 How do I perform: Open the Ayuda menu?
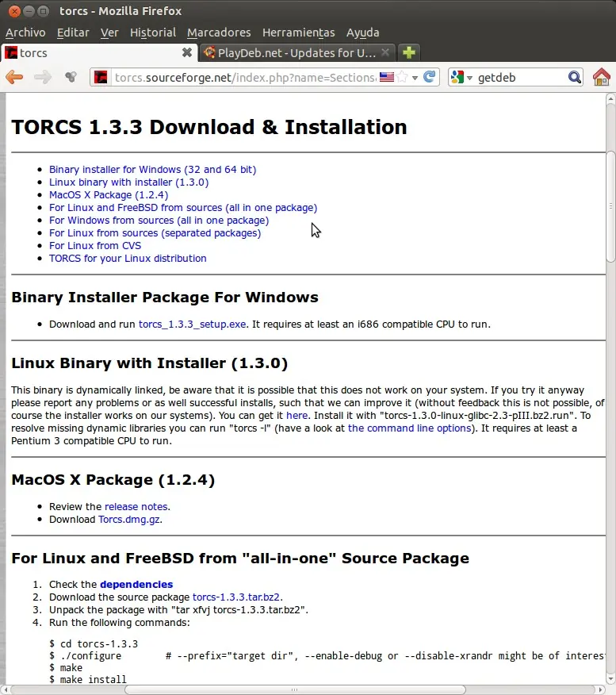pyautogui.click(x=362, y=33)
